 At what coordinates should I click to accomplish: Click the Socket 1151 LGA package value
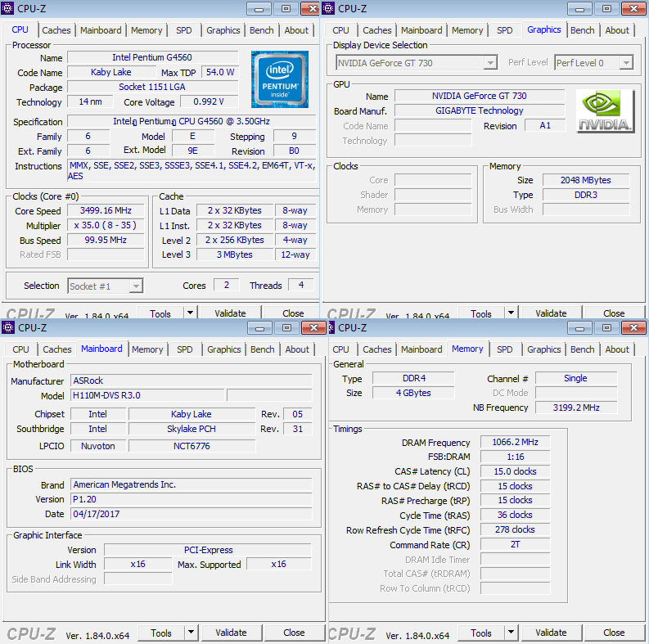click(152, 87)
